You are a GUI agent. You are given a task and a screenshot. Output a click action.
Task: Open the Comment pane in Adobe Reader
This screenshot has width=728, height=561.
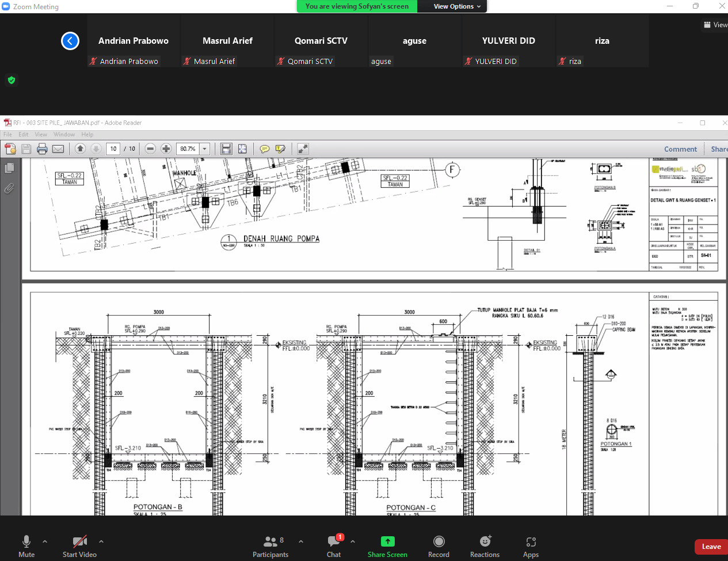point(680,149)
